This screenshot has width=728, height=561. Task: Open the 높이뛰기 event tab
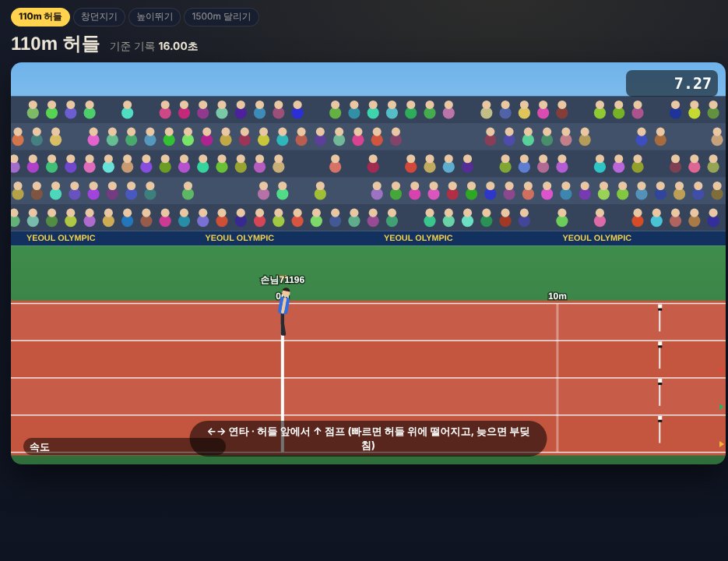point(154,16)
